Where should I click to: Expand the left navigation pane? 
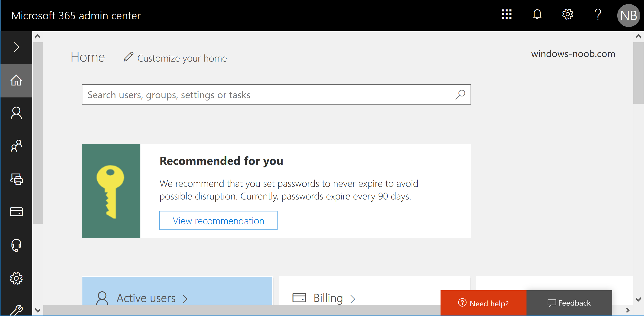(x=16, y=47)
